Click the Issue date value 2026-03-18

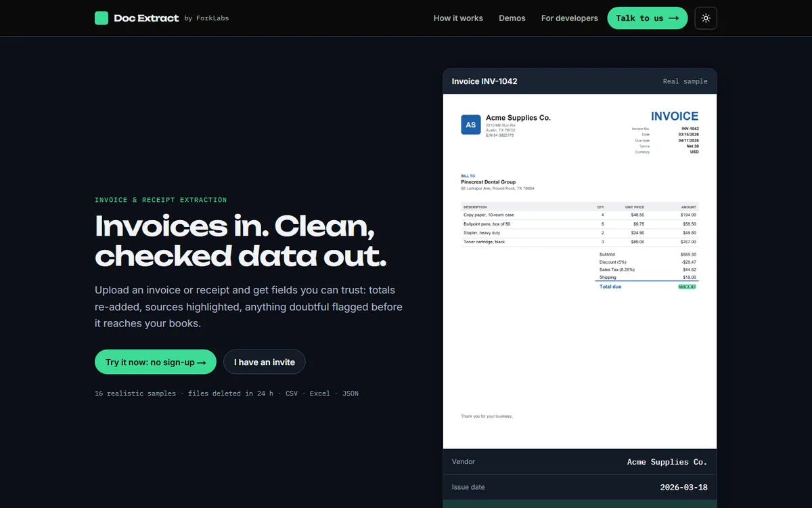pyautogui.click(x=684, y=487)
